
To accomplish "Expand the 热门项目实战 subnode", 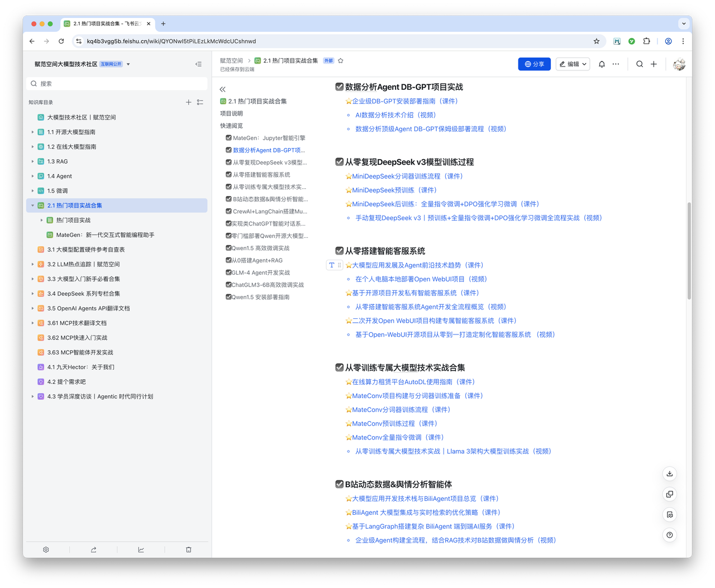I will pyautogui.click(x=41, y=221).
